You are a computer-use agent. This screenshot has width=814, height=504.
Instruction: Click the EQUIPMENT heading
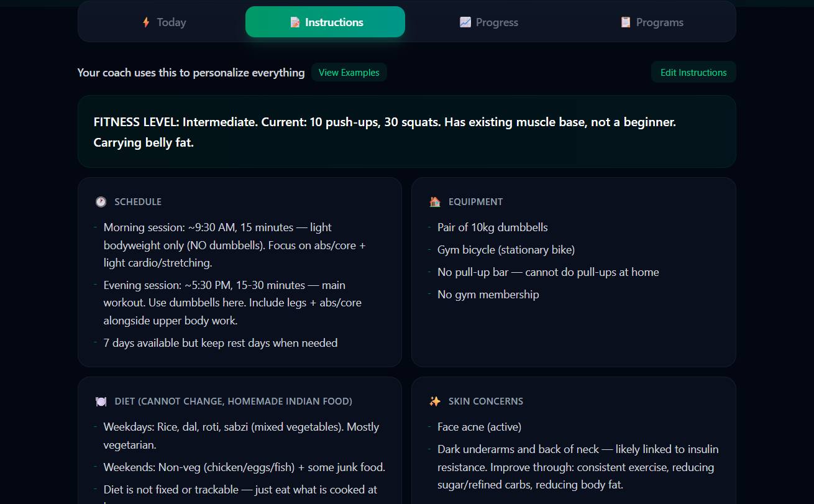coord(475,202)
